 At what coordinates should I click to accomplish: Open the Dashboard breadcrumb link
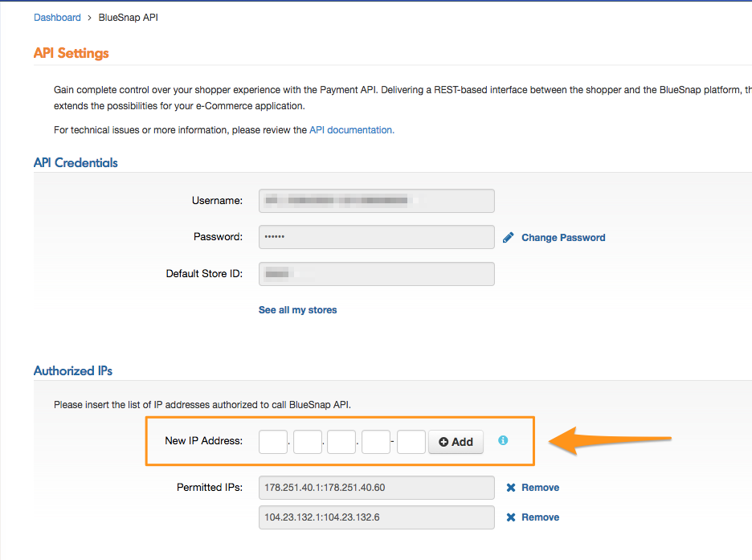tap(57, 17)
